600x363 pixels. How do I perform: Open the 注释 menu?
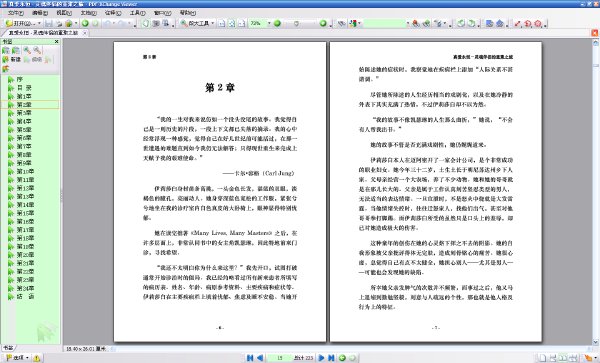click(x=113, y=13)
